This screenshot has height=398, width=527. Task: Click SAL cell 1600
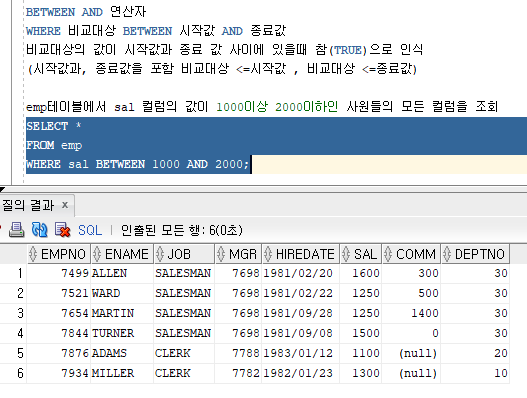361,273
